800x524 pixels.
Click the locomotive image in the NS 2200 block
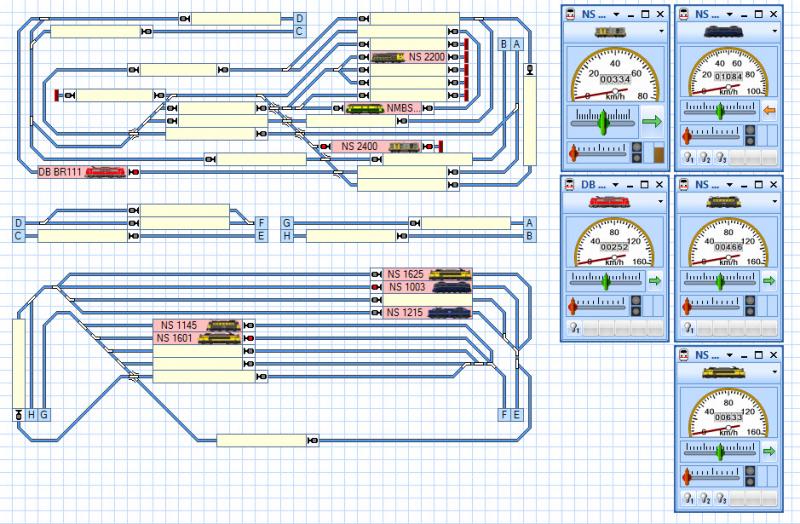click(389, 57)
